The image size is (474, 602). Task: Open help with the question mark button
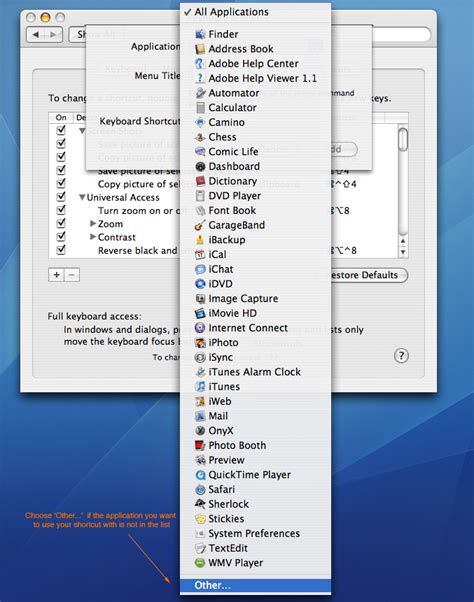401,356
